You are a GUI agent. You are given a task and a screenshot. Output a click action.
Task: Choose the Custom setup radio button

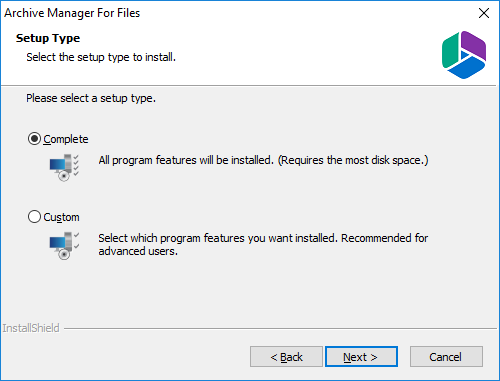pos(34,217)
